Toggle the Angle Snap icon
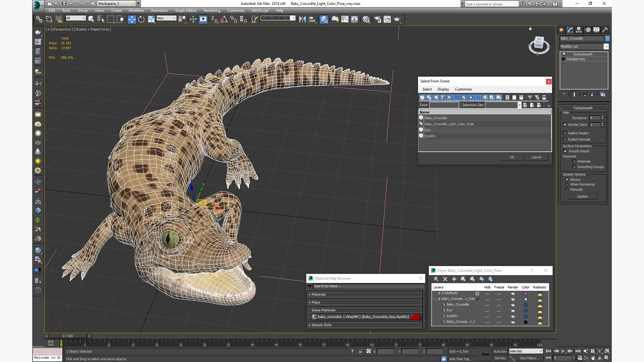Viewport: 644px width, 362px height. (x=224, y=19)
